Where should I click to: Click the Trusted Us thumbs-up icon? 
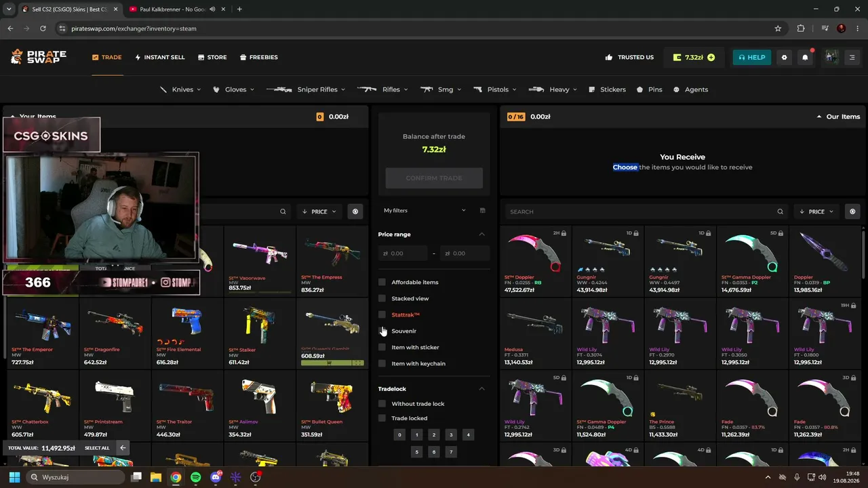pyautogui.click(x=609, y=58)
